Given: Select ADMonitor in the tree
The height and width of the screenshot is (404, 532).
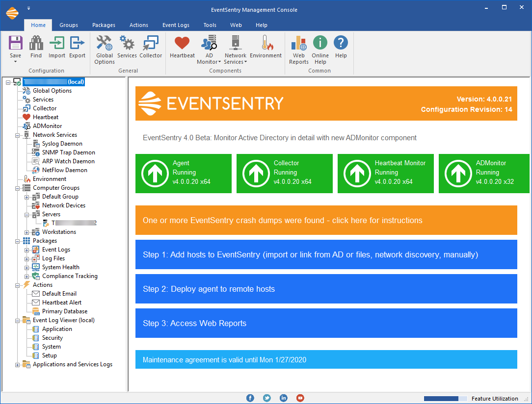Looking at the screenshot, I should point(47,126).
